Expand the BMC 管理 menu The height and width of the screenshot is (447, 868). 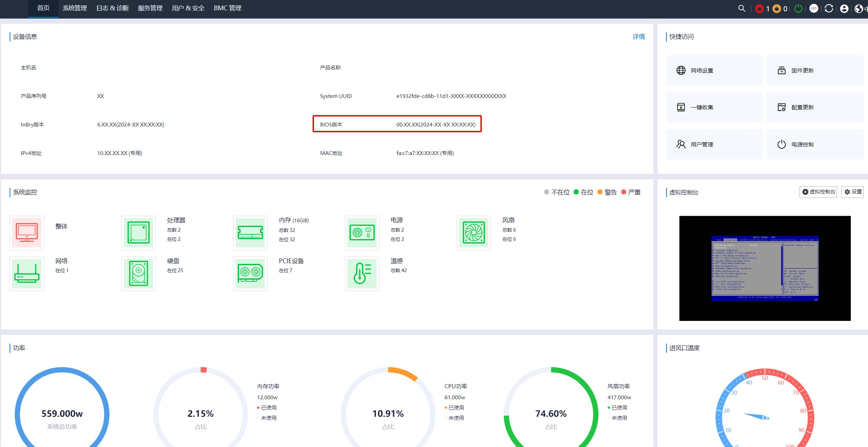coord(227,8)
